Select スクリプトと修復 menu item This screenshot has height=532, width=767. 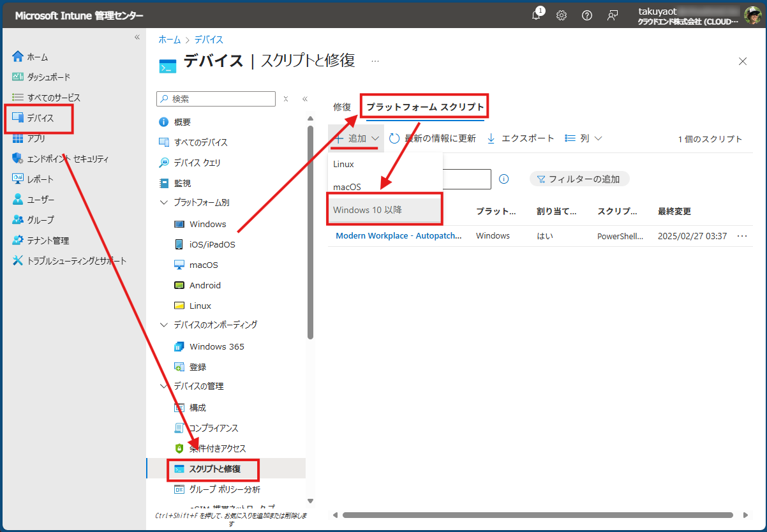(214, 469)
